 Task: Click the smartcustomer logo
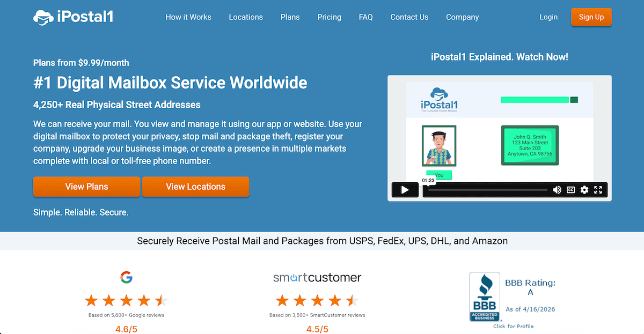coord(317,278)
